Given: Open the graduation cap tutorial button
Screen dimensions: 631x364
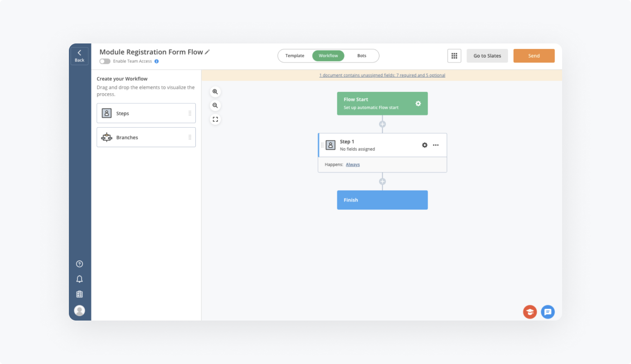Looking at the screenshot, I should (x=529, y=312).
